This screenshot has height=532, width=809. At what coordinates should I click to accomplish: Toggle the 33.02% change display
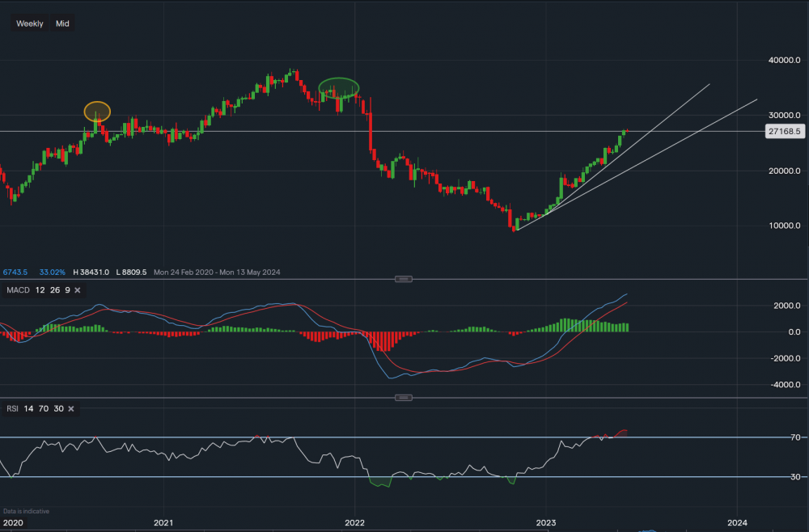pyautogui.click(x=53, y=272)
